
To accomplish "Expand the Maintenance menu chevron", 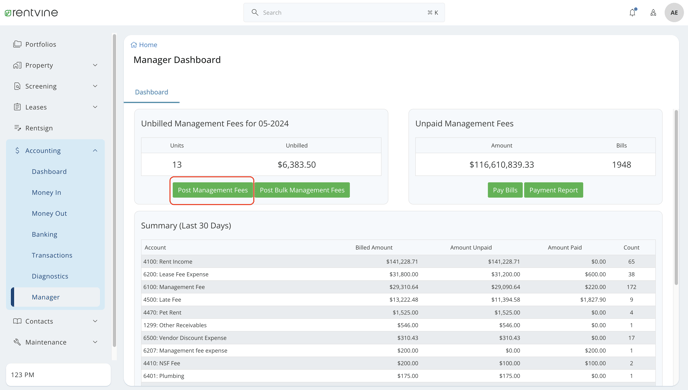I will (95, 342).
